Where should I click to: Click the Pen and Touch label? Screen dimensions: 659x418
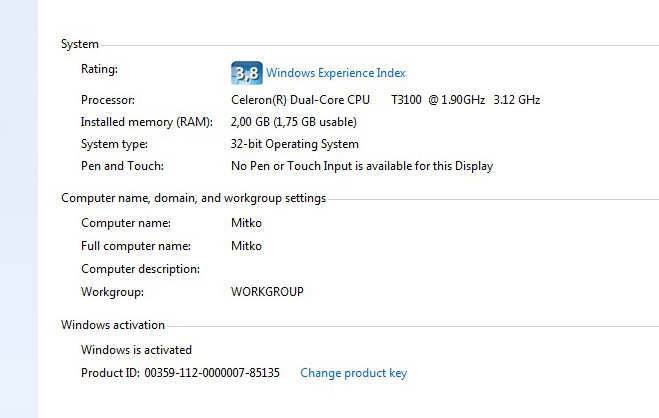[x=122, y=166]
